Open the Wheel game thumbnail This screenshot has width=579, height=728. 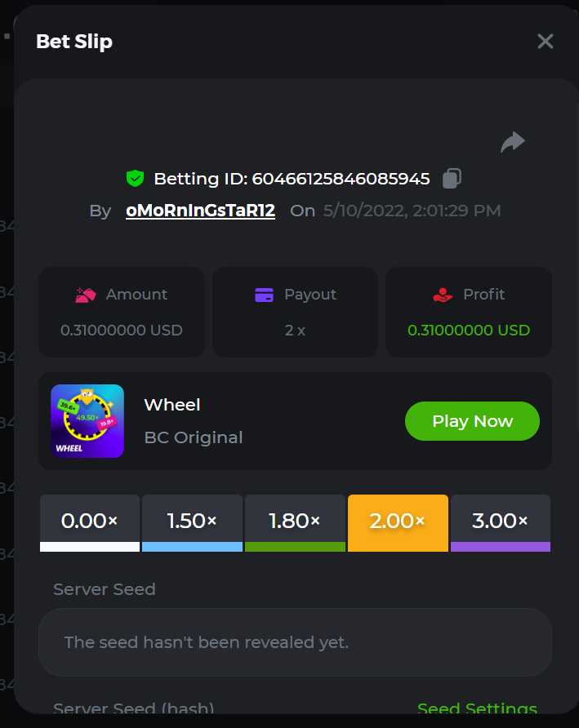(x=87, y=421)
